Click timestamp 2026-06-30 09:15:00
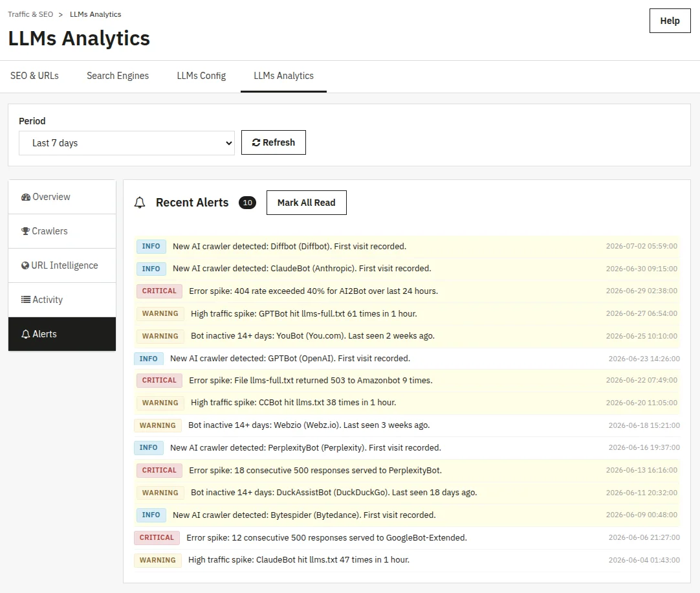The width and height of the screenshot is (700, 593). 642,269
